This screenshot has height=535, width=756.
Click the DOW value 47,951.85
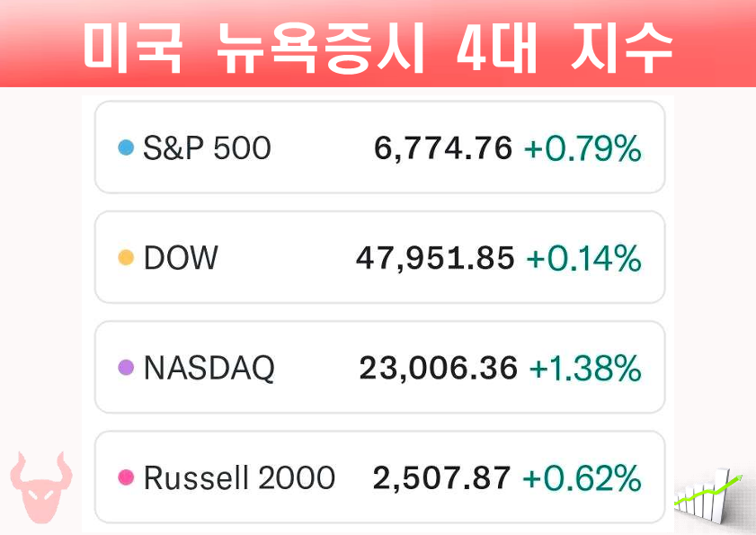coord(435,258)
